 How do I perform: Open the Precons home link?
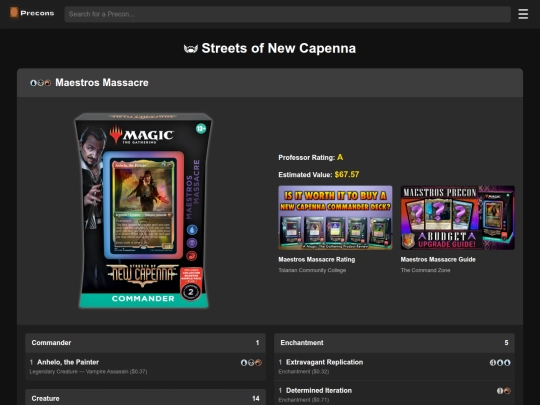32,13
